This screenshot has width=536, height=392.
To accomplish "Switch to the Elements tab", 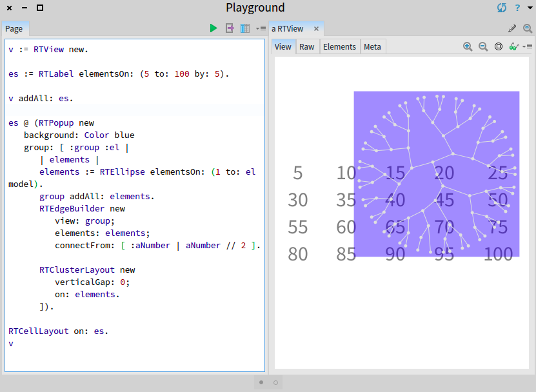I will click(x=339, y=46).
